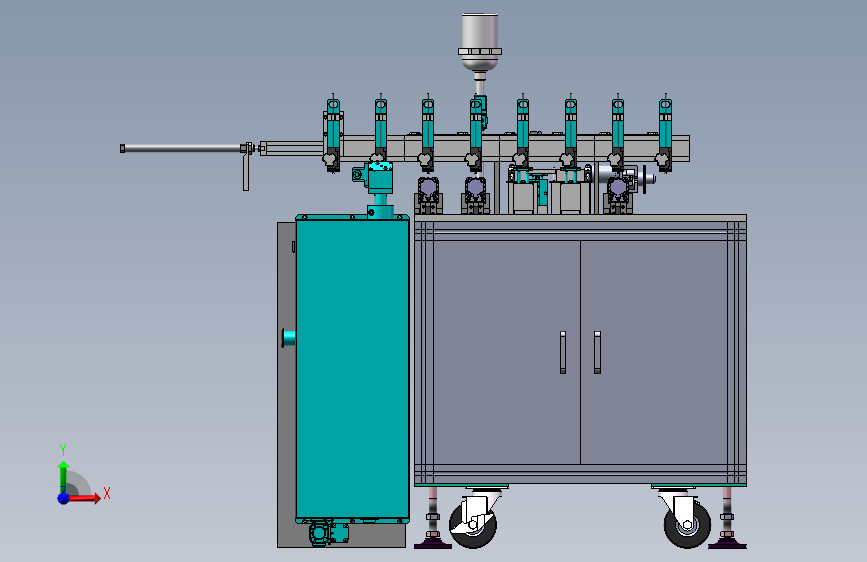
Task: Click the X label of the triad
Action: click(x=107, y=493)
